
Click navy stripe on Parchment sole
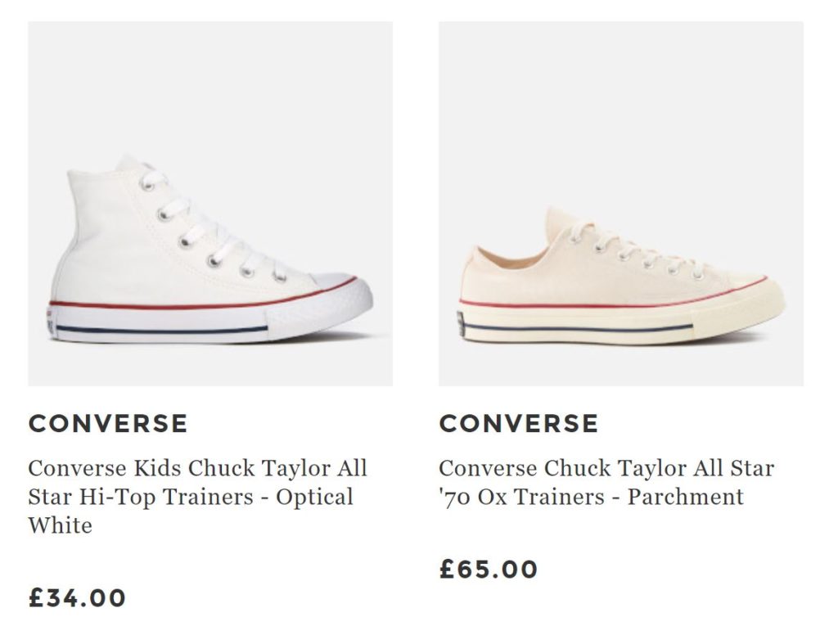(573, 329)
